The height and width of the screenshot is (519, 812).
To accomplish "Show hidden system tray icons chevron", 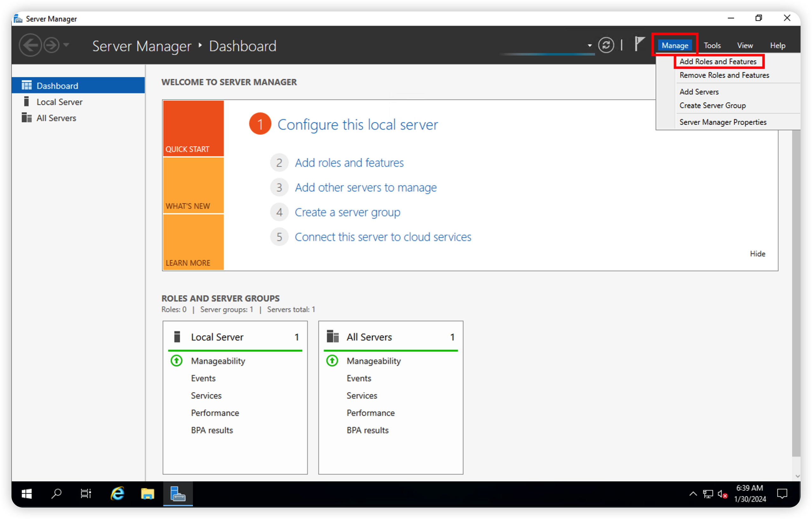I will (693, 494).
